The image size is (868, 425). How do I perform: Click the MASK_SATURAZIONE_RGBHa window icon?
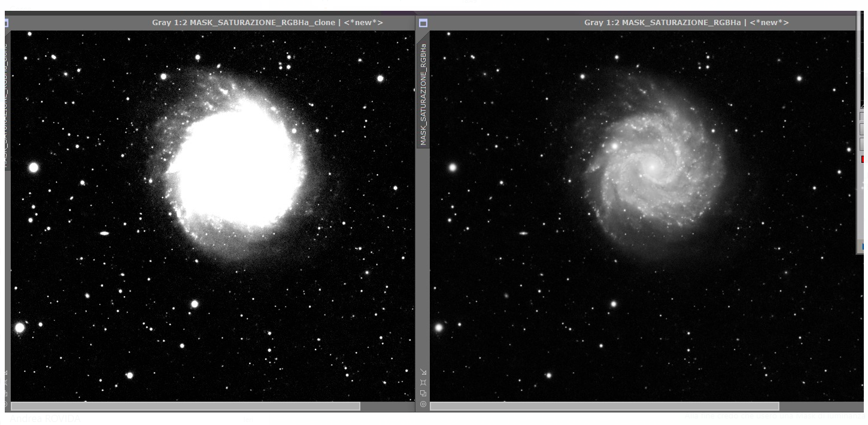click(423, 23)
